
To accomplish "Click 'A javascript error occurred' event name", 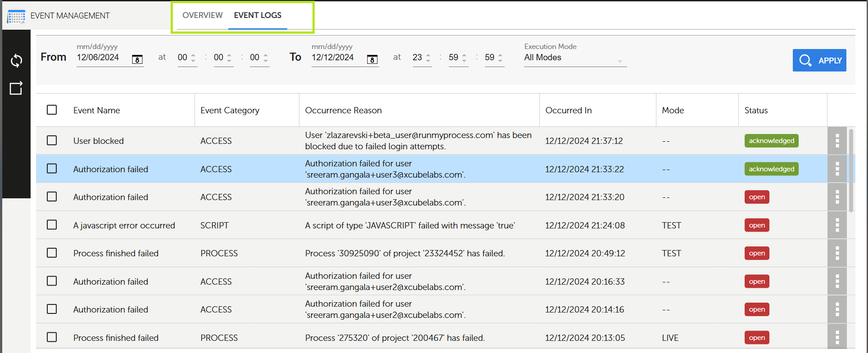I will click(x=124, y=225).
